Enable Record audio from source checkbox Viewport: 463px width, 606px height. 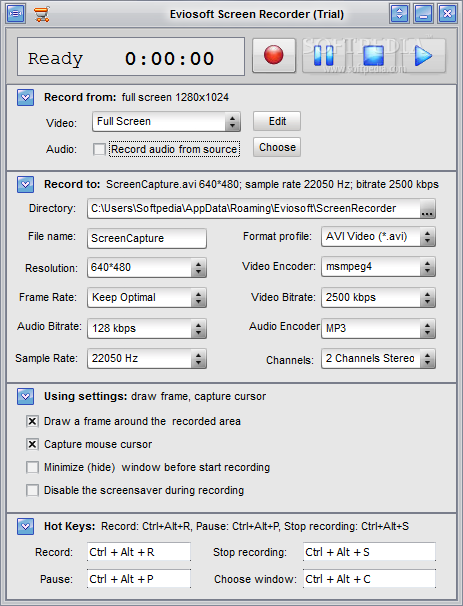[x=99, y=149]
